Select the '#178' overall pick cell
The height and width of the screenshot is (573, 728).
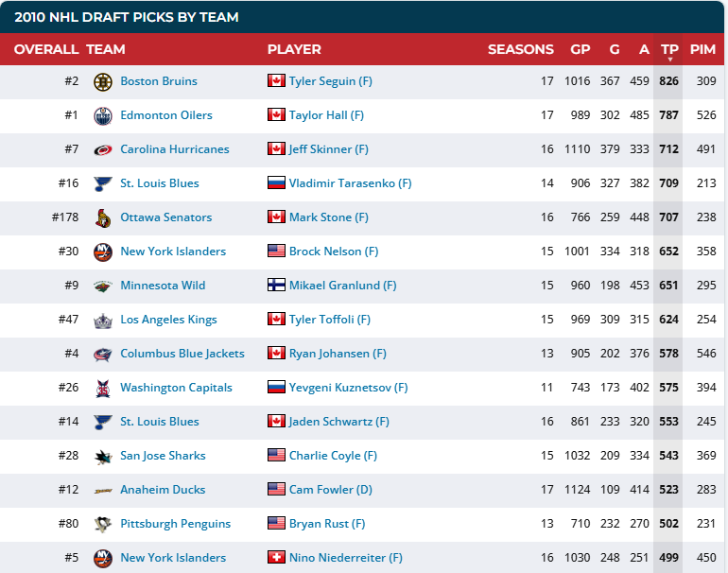(x=65, y=217)
